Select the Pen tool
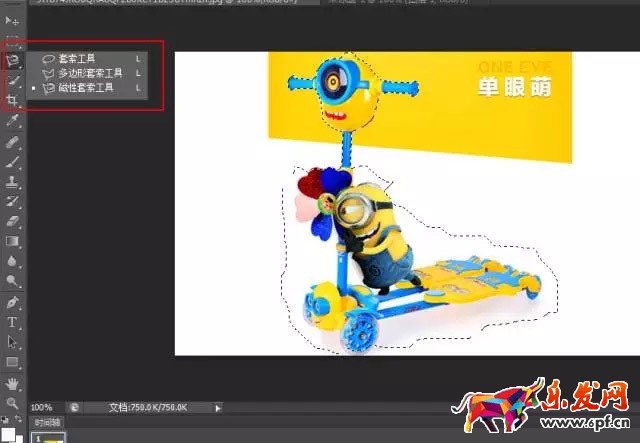This screenshot has width=640, height=443. [x=13, y=302]
